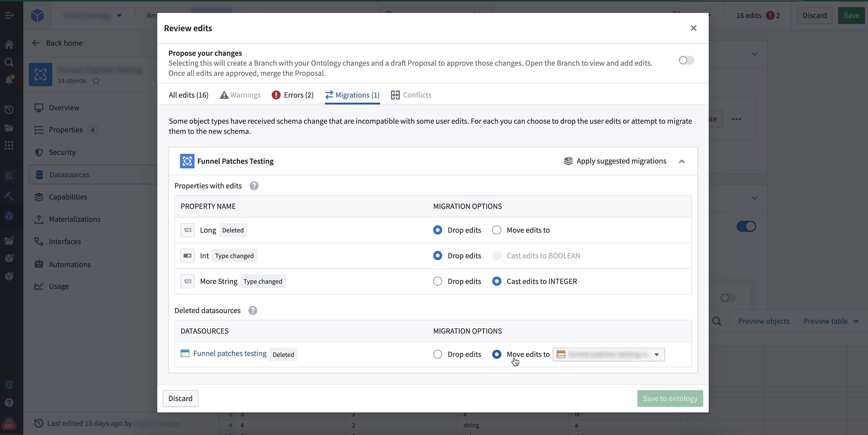The image size is (868, 435).
Task: Open Materializations in the sidebar navigation
Action: (x=74, y=219)
